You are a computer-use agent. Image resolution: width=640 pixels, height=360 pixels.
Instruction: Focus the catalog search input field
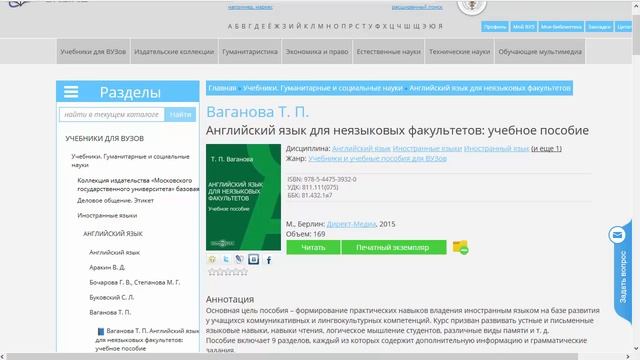(111, 115)
